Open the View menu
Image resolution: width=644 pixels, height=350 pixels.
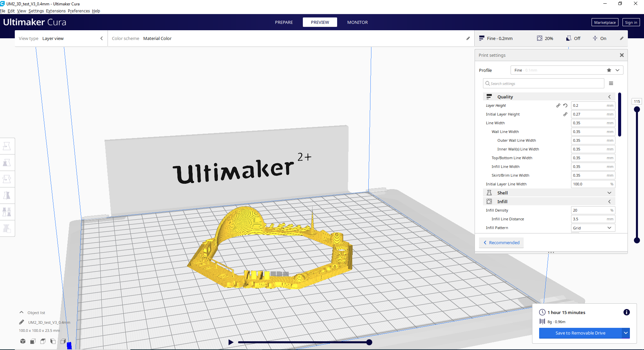[22, 11]
